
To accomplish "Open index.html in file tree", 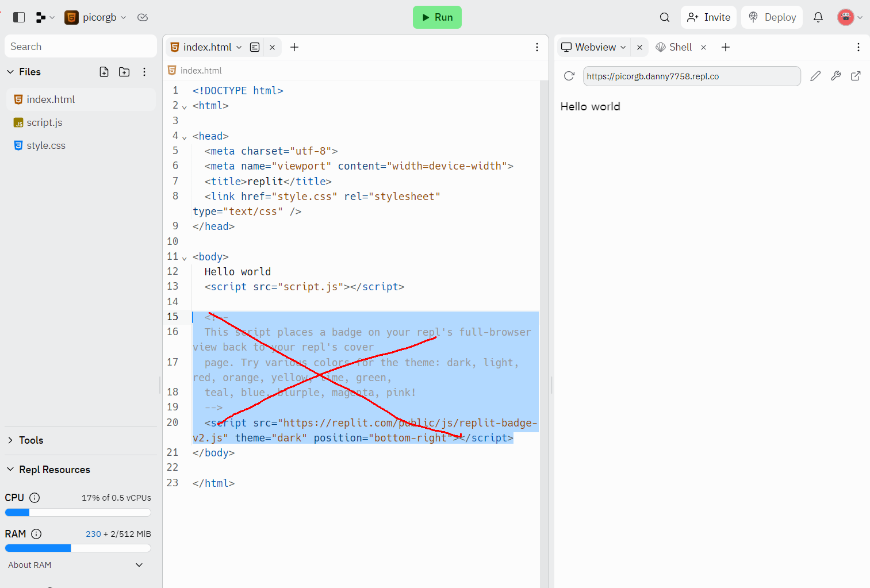I will 81,99.
